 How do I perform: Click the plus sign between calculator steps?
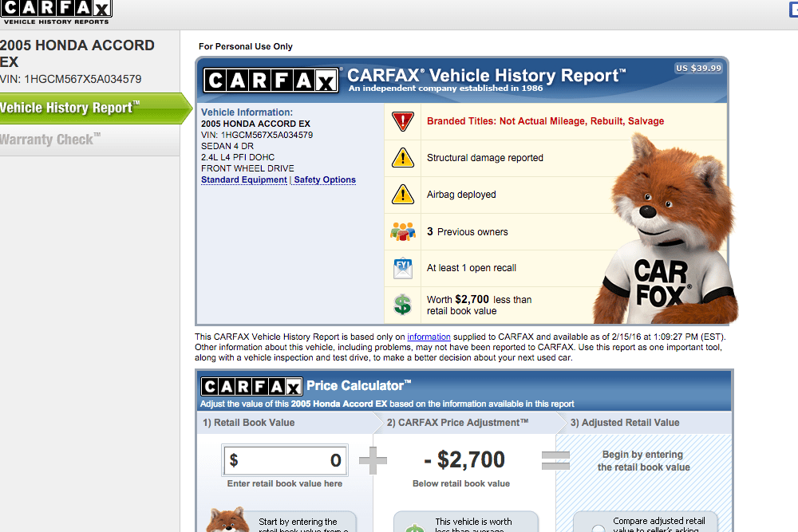373,460
